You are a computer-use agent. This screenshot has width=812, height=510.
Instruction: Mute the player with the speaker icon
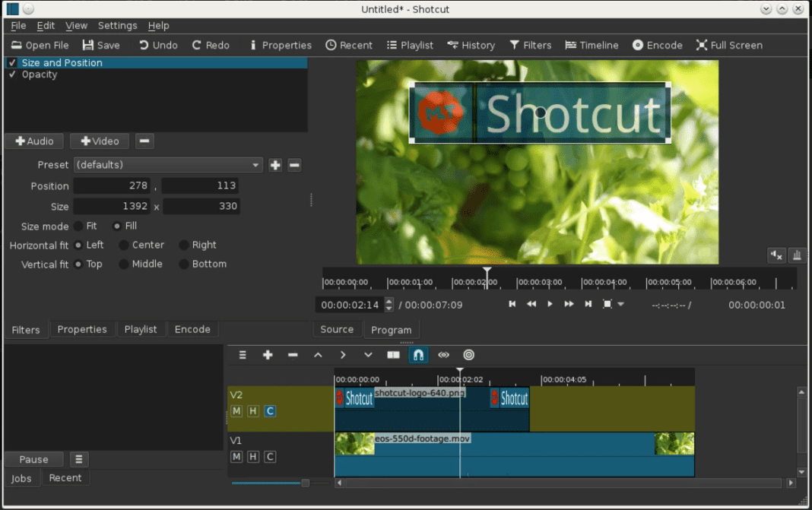tap(776, 255)
